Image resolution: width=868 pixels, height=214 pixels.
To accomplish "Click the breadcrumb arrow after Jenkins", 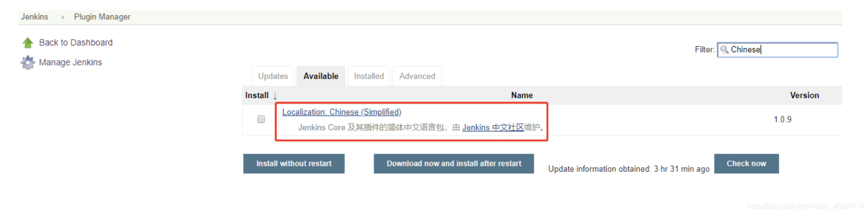I will point(63,17).
